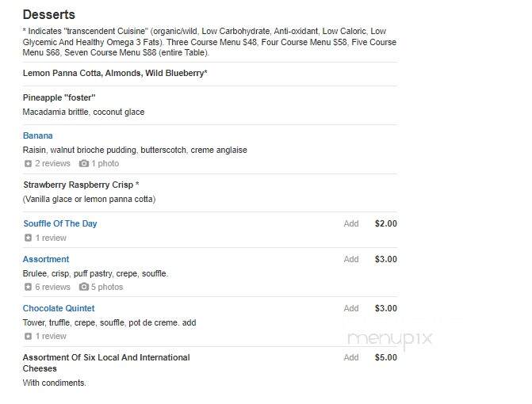Viewport: 532px width, 404px height.
Task: Click the camera icon next to 1 photo
Action: click(84, 164)
